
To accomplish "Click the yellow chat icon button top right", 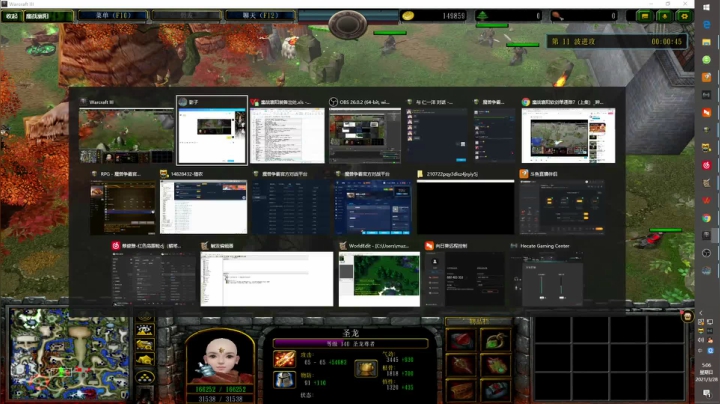I will [x=645, y=16].
